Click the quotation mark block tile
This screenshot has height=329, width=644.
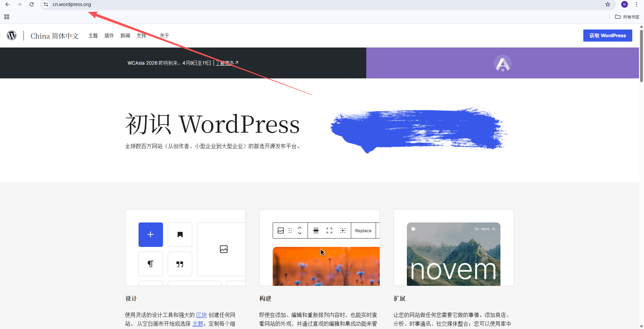180,264
